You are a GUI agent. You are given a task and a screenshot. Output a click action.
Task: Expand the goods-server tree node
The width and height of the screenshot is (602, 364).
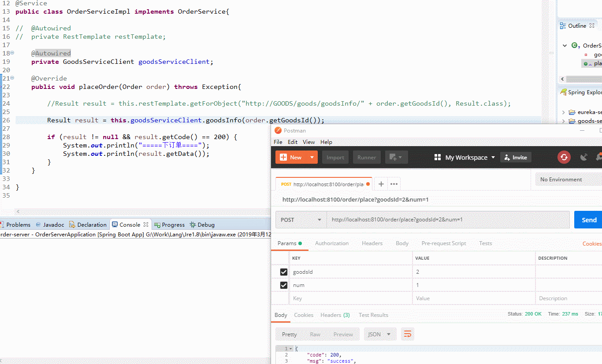tap(564, 121)
